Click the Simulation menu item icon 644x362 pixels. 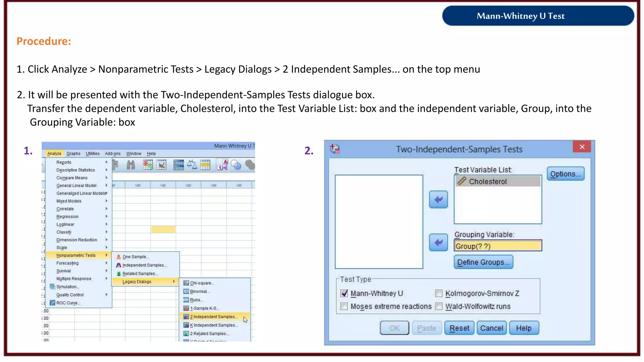(x=53, y=287)
